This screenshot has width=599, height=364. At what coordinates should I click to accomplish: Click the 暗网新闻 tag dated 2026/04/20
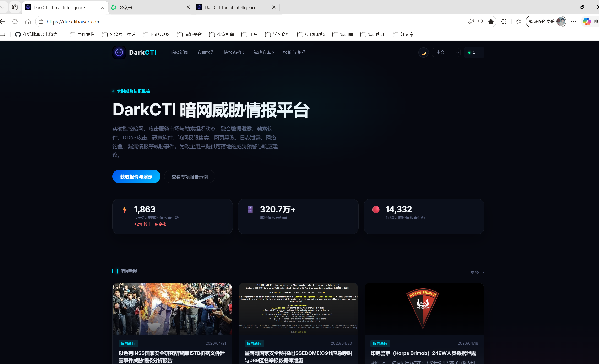coord(254,343)
